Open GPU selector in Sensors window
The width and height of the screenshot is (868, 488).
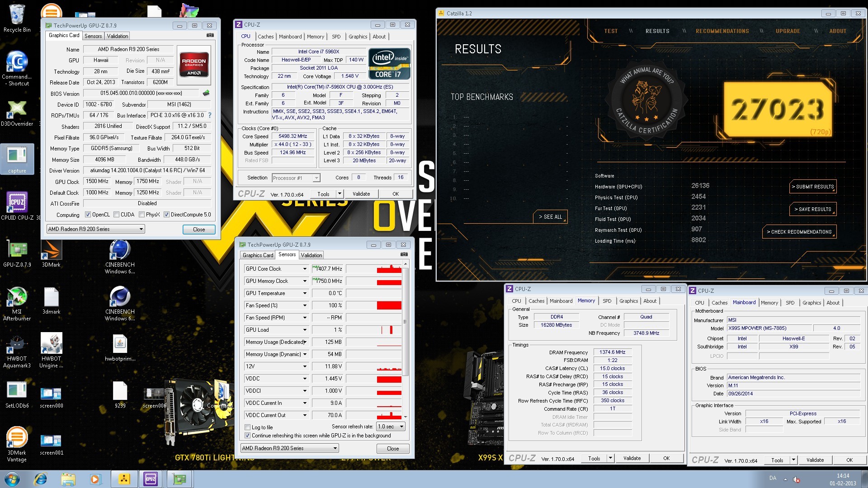pyautogui.click(x=289, y=448)
